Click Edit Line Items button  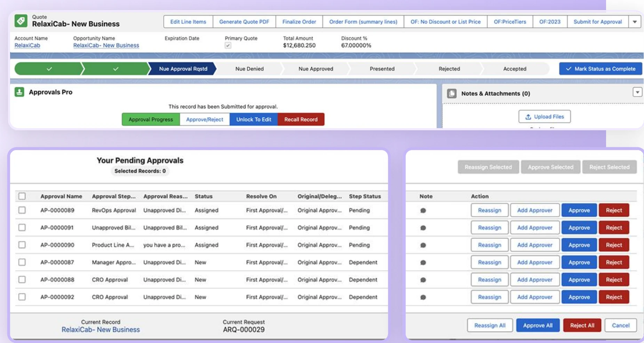[188, 22]
